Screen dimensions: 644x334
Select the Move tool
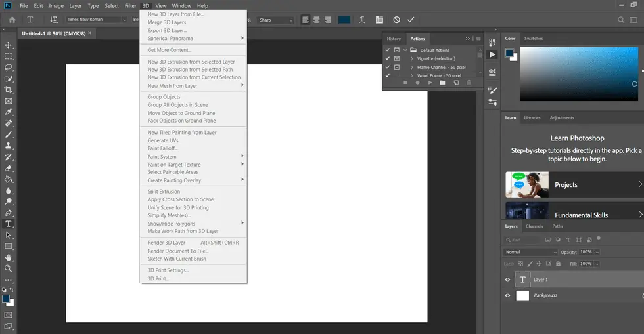(8, 45)
